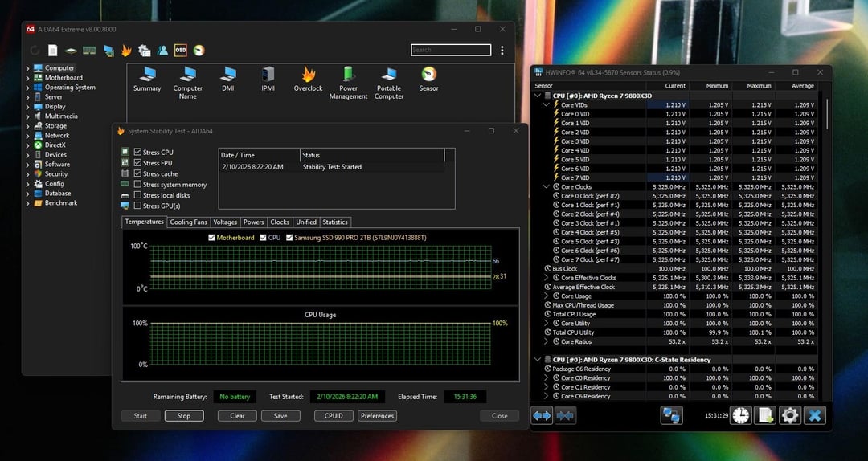Enable Stress system memory checkbox

pyautogui.click(x=138, y=185)
